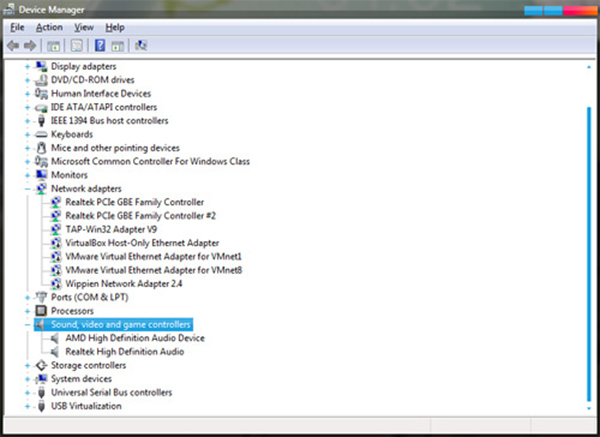Click the Forward arrow in the toolbar
This screenshot has width=600, height=437.
point(30,46)
